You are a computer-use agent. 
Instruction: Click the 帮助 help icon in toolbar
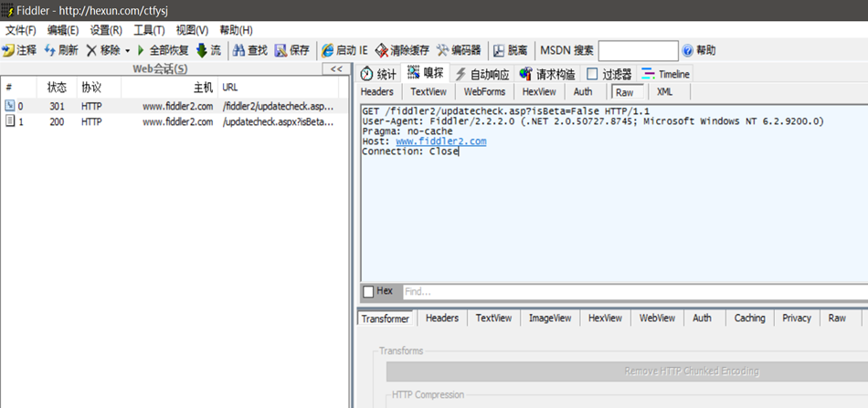click(687, 51)
